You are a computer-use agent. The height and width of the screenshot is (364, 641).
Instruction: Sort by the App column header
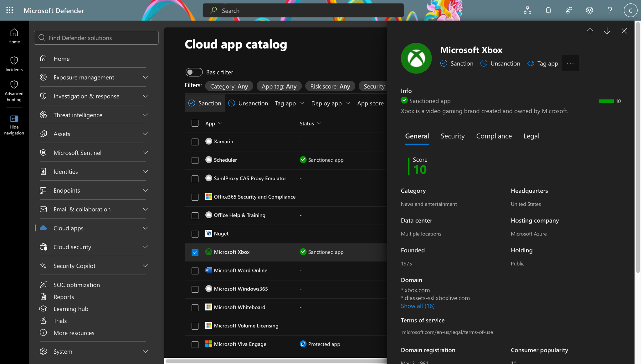[214, 123]
